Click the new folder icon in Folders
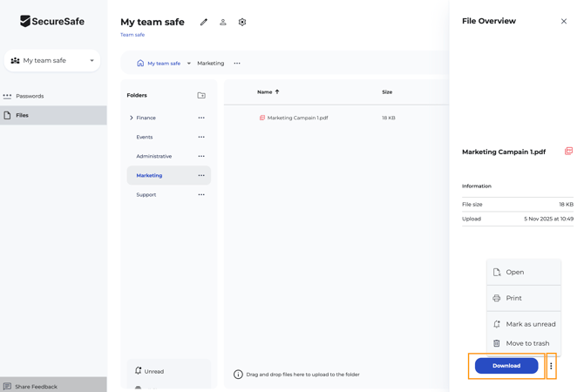This screenshot has width=584, height=392. (x=201, y=96)
